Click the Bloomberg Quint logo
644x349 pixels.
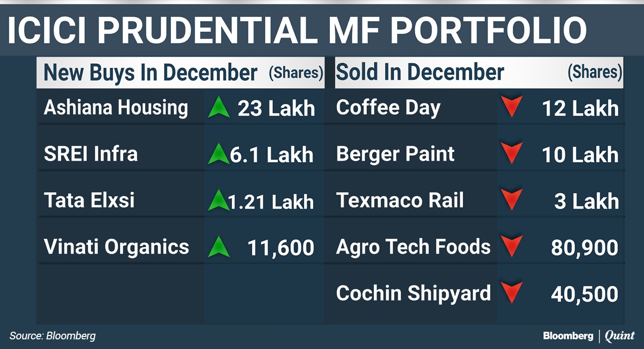[588, 336]
